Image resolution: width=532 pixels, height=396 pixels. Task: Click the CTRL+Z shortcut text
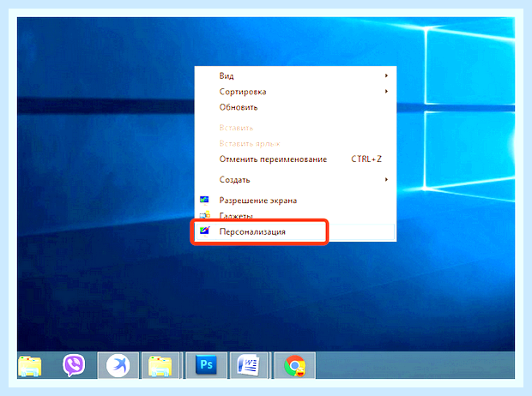click(366, 159)
